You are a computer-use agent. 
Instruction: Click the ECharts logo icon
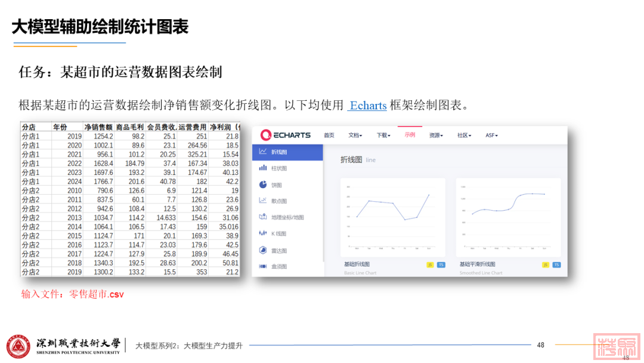pyautogui.click(x=266, y=135)
